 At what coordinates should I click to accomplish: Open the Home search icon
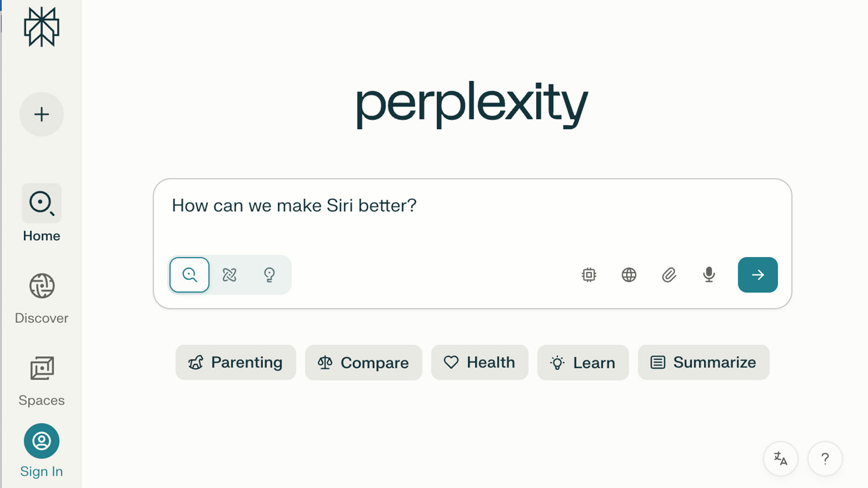pos(42,203)
